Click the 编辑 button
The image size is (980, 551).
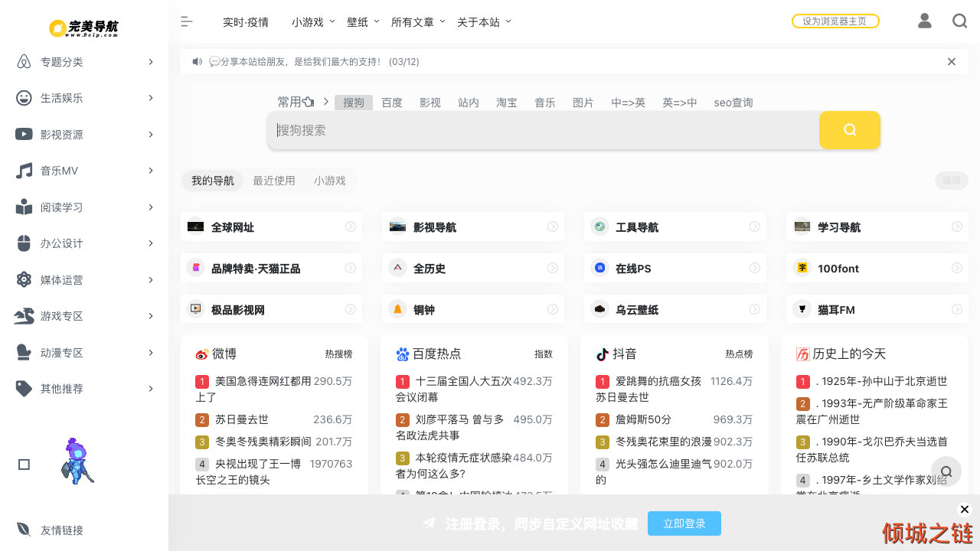pos(952,181)
